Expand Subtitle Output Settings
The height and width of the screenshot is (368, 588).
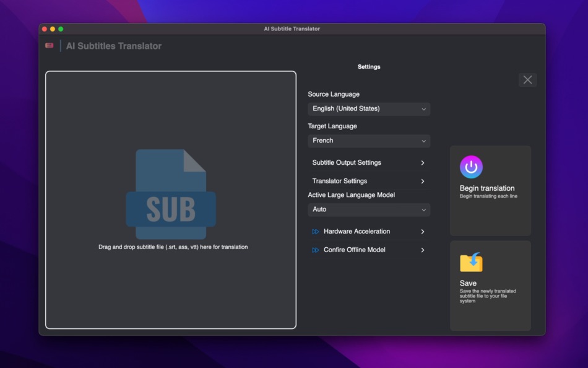[x=368, y=162]
